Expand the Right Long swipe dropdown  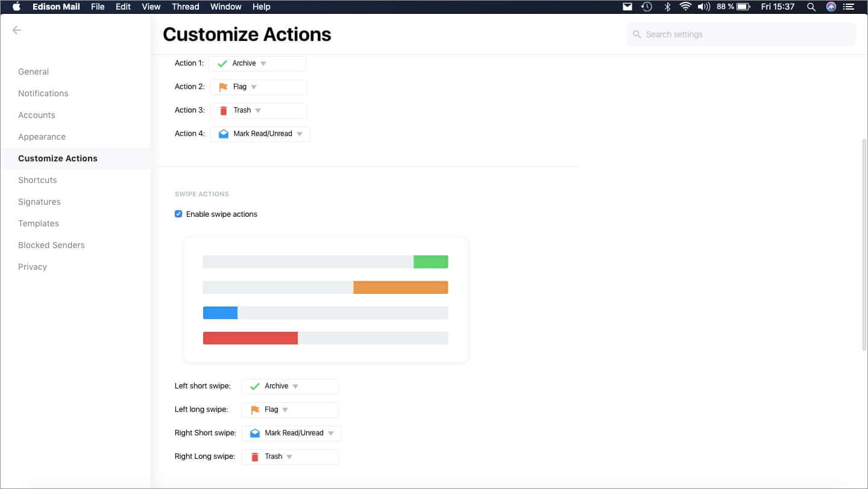click(290, 457)
